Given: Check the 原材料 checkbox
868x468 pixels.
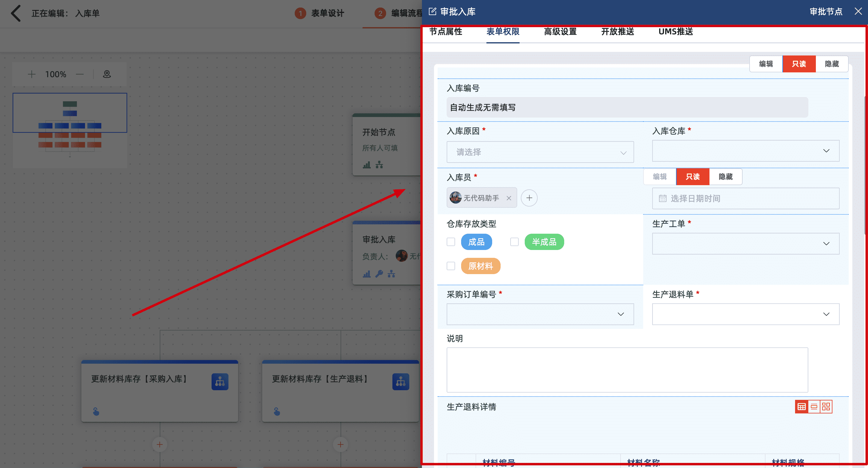Looking at the screenshot, I should [x=451, y=266].
